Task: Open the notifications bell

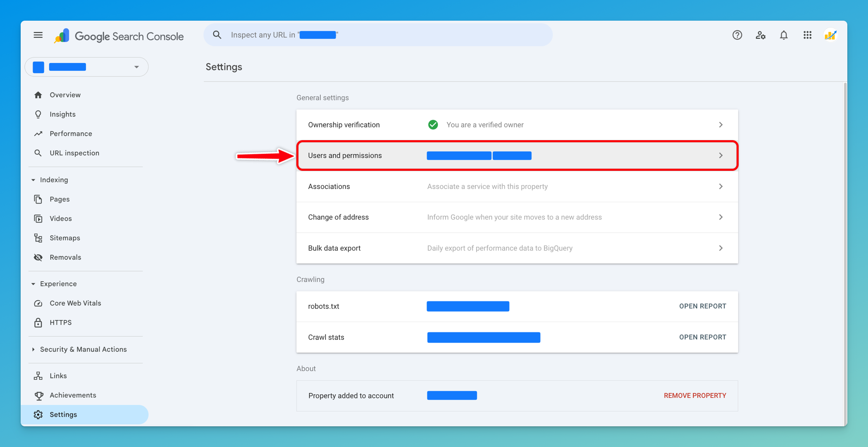Action: [x=784, y=35]
